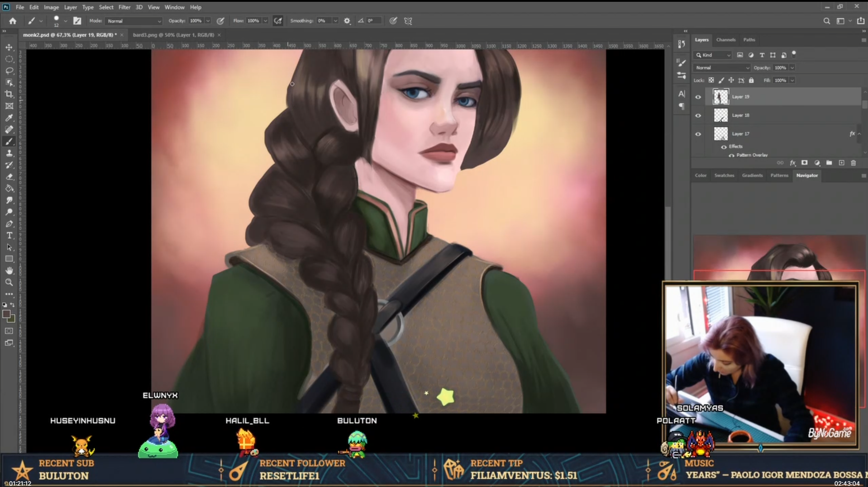
Task: Click the Navigator preview thumbnail
Action: tap(778, 258)
